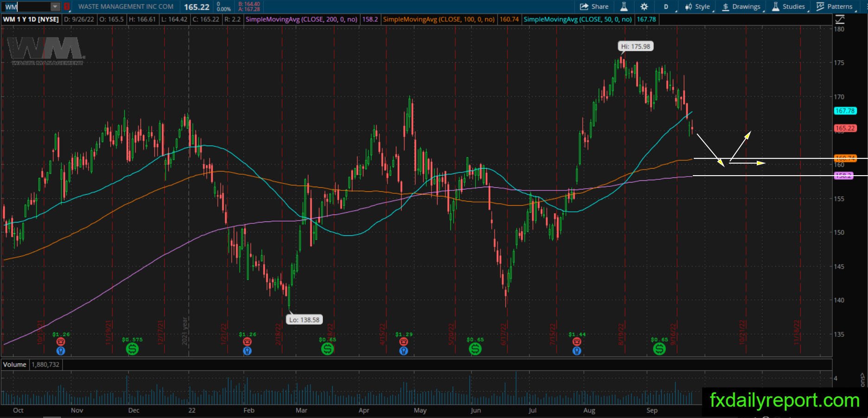Click the October conference call bulb icon

[x=61, y=351]
